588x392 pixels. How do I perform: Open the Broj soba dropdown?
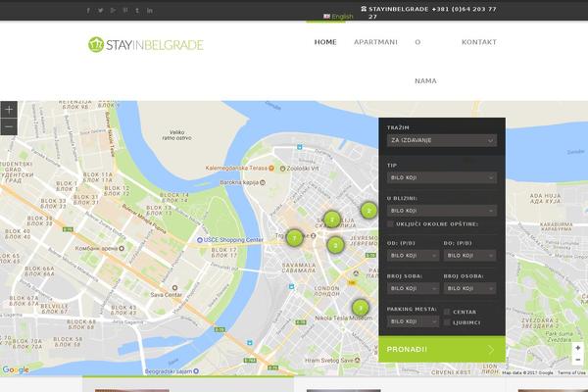tap(413, 288)
